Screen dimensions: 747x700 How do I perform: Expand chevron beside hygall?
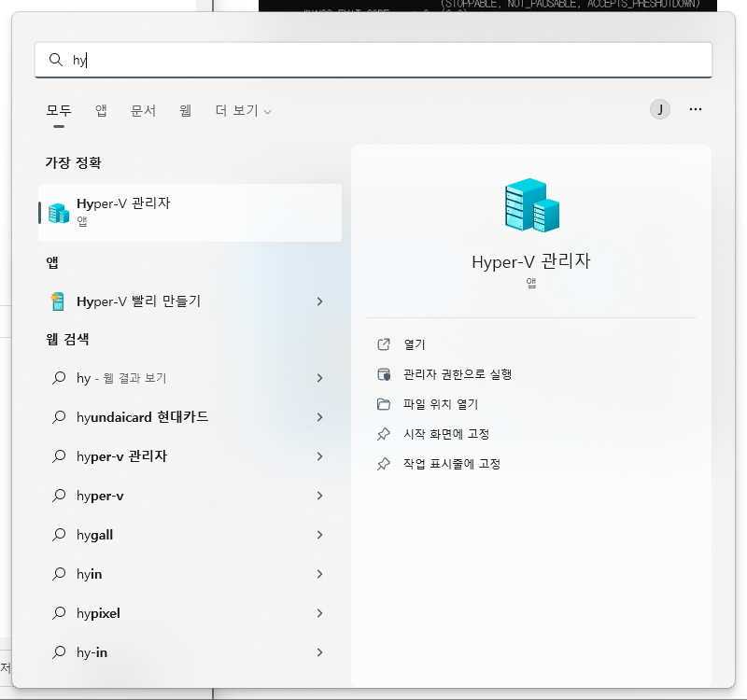[x=319, y=535]
